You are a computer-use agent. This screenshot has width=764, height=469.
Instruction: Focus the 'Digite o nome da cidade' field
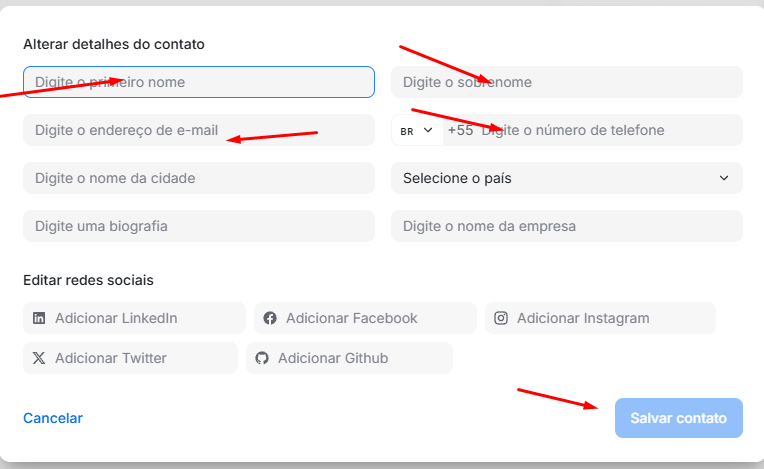(x=198, y=178)
